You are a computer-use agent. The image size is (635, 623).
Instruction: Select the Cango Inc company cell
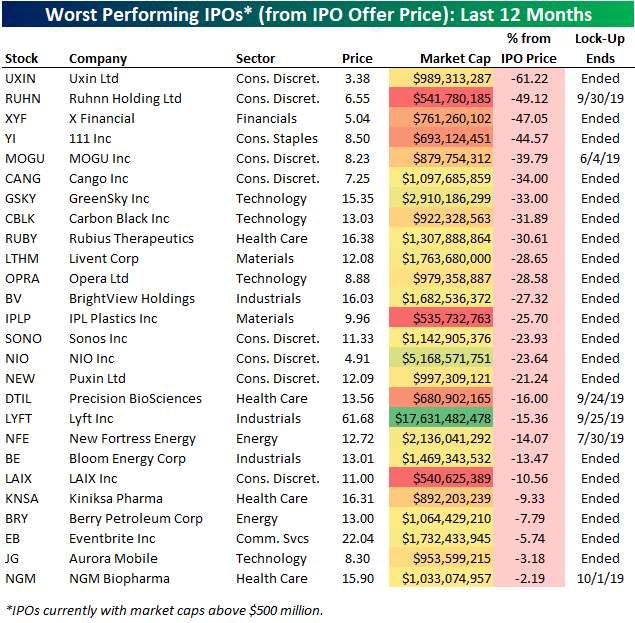[98, 179]
